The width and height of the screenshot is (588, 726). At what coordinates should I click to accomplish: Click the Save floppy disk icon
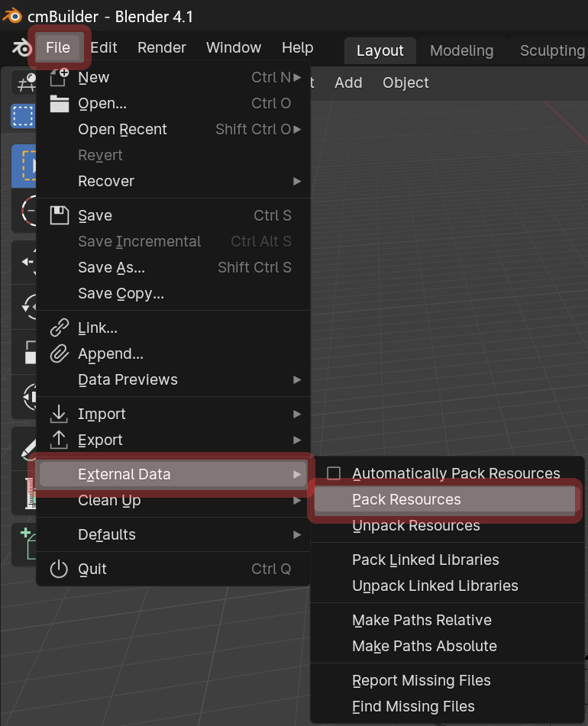click(x=60, y=215)
